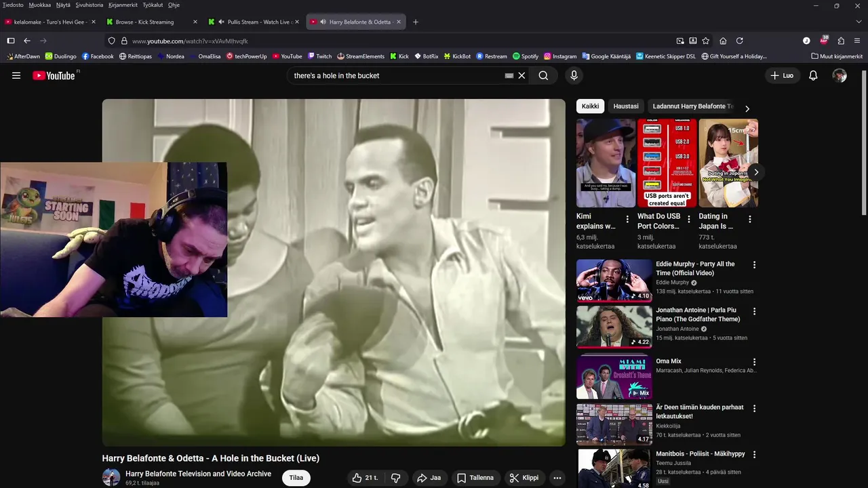
Task: Open Jonathan Antoine Godfather Theme video title
Action: coord(698,314)
